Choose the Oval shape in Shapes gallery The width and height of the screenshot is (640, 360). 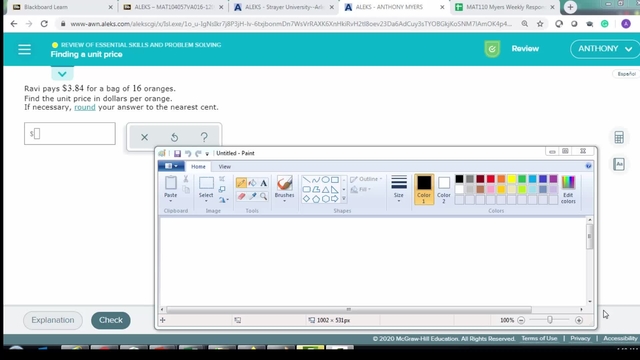325,180
